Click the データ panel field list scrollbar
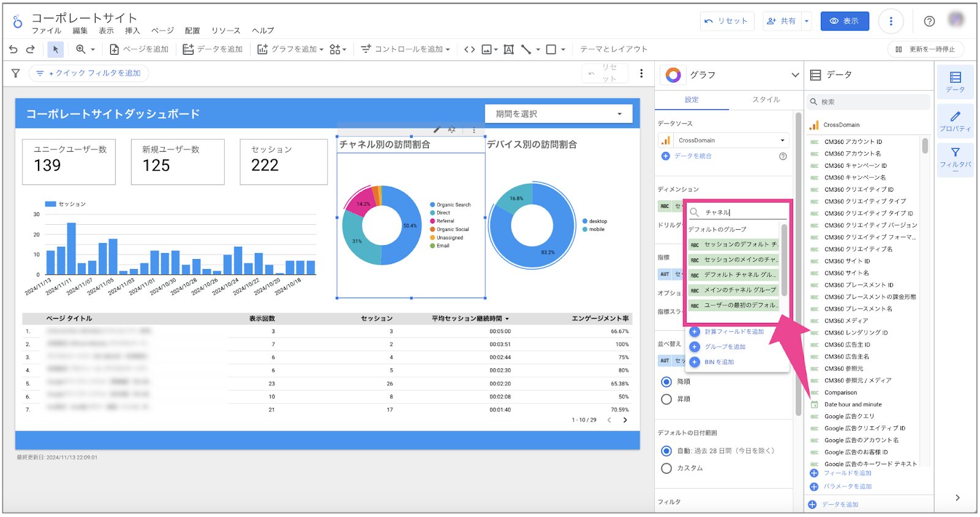This screenshot has width=980, height=517. pyautogui.click(x=925, y=146)
